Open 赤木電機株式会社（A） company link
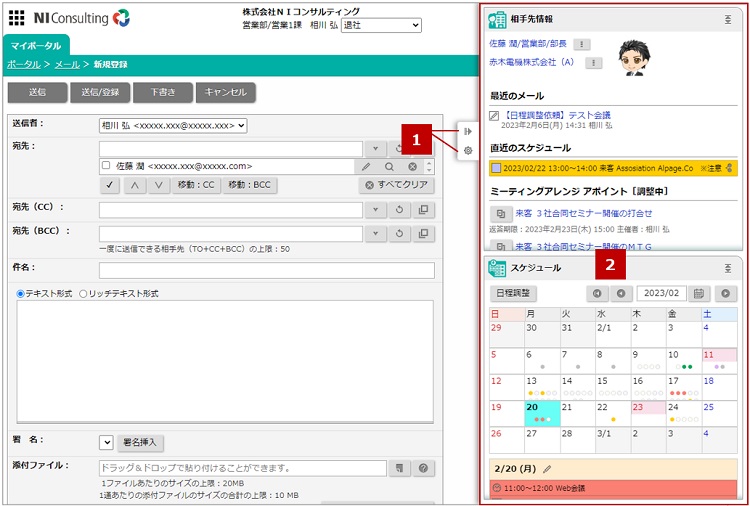 point(531,62)
